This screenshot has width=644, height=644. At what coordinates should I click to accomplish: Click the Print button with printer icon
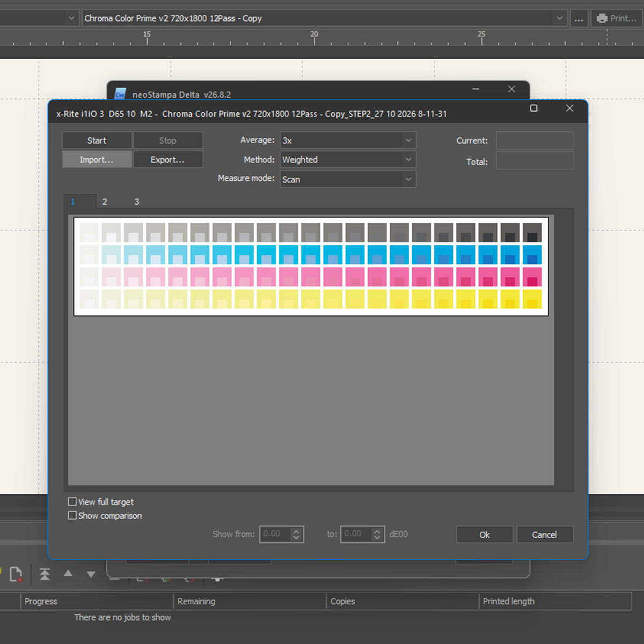pyautogui.click(x=617, y=18)
